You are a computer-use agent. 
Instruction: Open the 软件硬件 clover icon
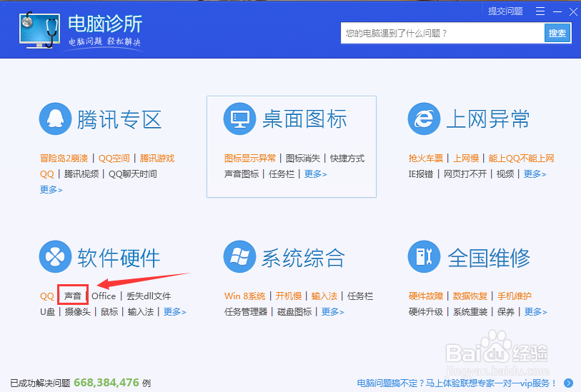tap(55, 256)
